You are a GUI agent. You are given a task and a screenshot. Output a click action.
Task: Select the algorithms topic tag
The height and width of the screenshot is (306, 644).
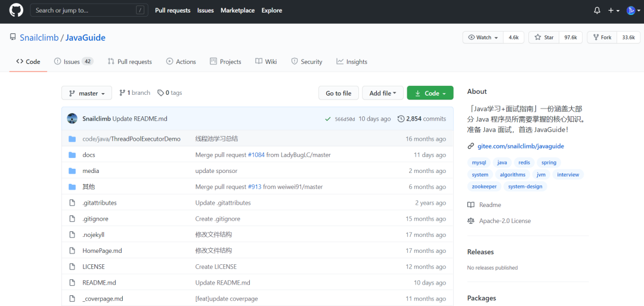[x=513, y=175]
